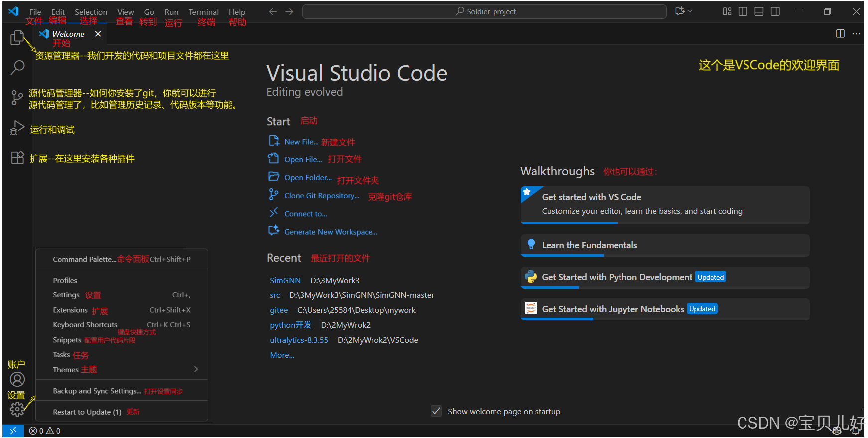Uncheck Show welcome page on startup
868x438 pixels.
pos(436,411)
